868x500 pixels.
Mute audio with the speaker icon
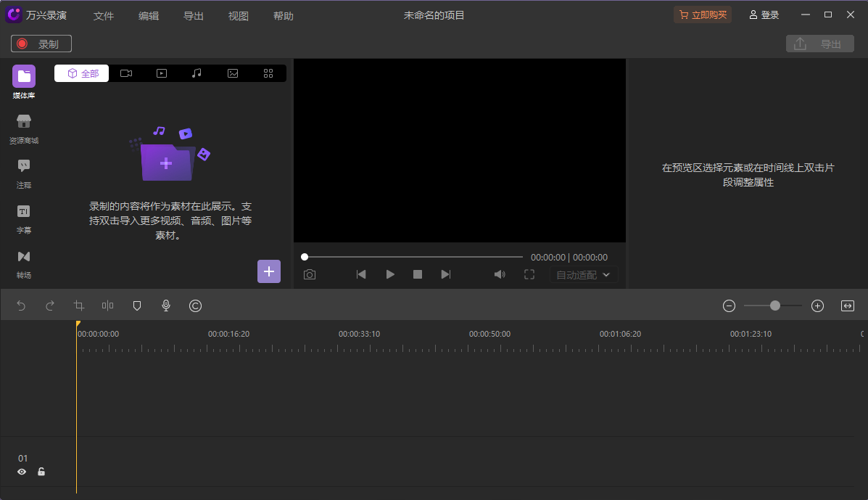click(500, 274)
